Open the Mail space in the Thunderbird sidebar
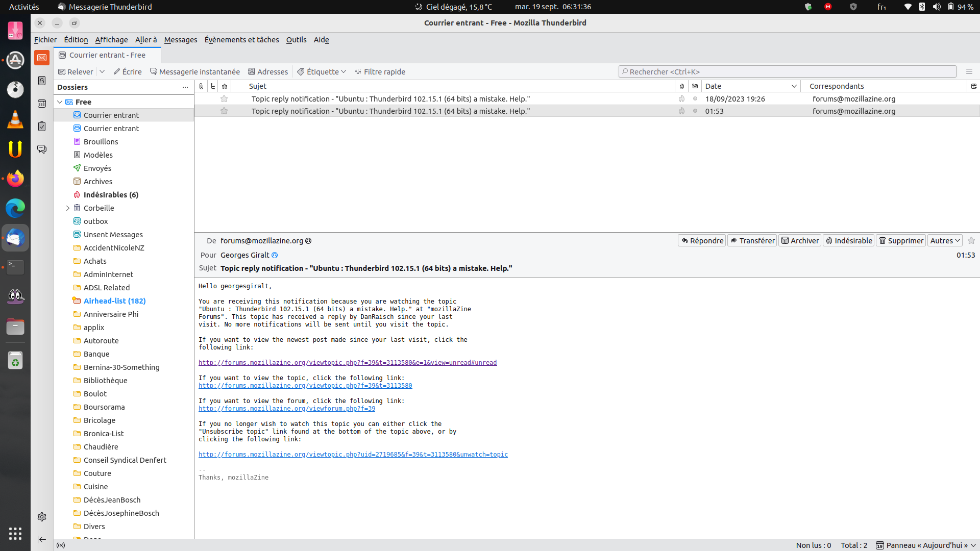This screenshot has width=980, height=551. [42, 58]
